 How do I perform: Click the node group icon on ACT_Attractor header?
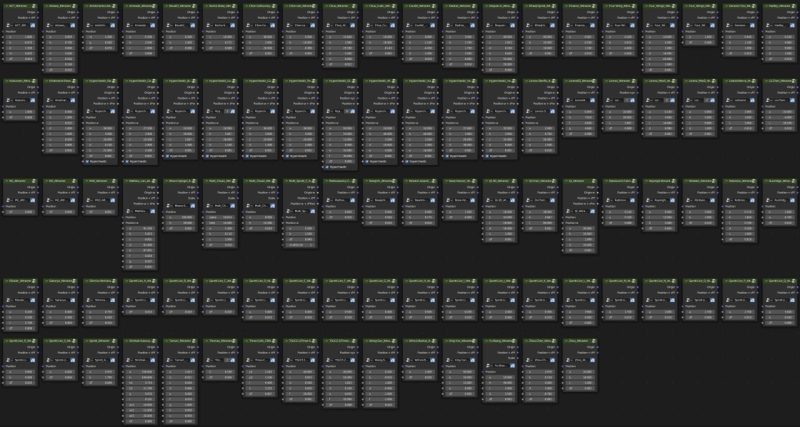[33, 6]
